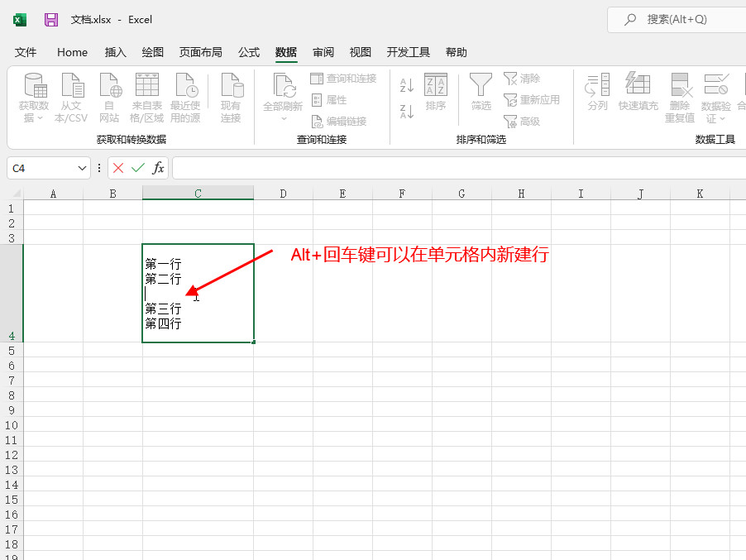Viewport: 746px width, 560px height.
Task: Confirm entry with green checkmark
Action: pyautogui.click(x=138, y=168)
